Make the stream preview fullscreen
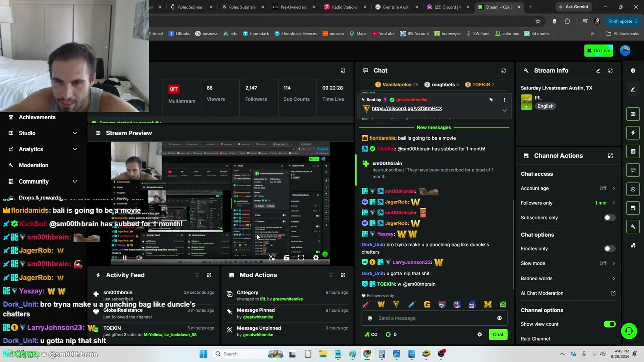 [x=301, y=258]
